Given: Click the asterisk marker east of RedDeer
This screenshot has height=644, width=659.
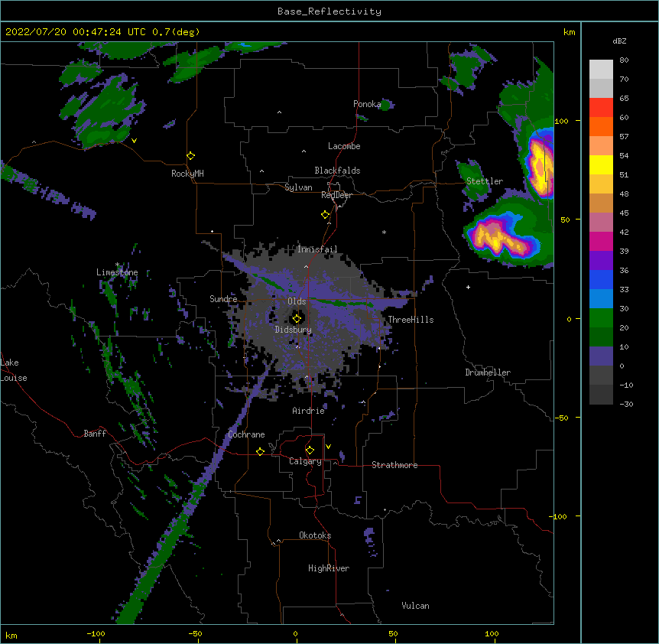Looking at the screenshot, I should 384,232.
